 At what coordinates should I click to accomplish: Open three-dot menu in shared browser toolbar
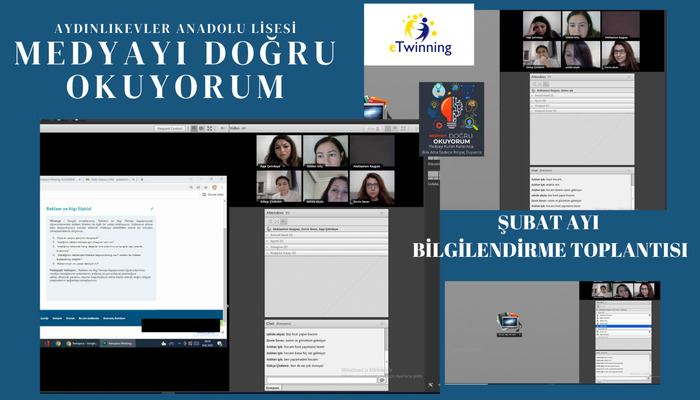point(222,188)
